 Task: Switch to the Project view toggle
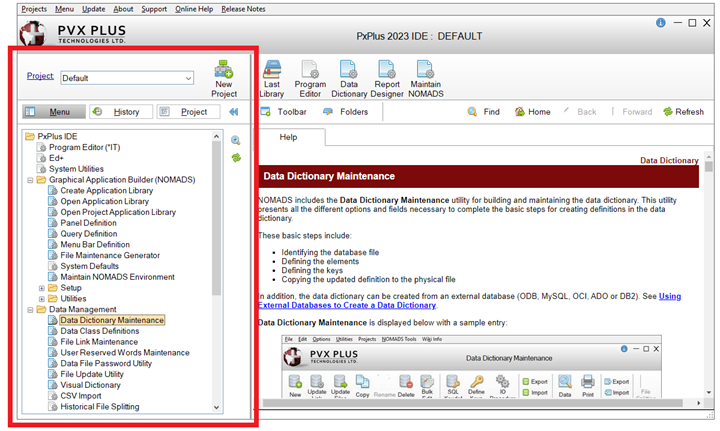click(x=186, y=112)
